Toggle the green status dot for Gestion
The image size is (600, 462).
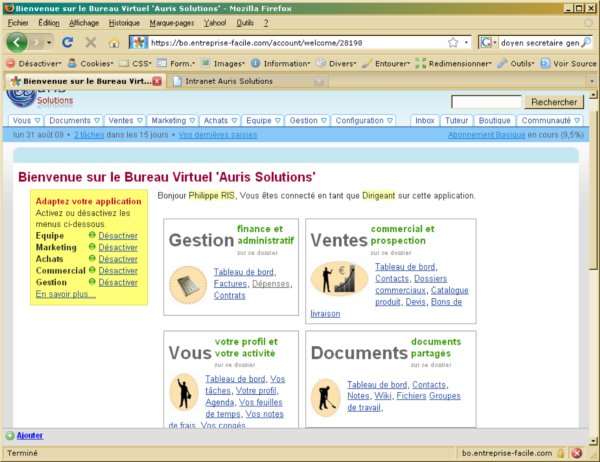[92, 282]
